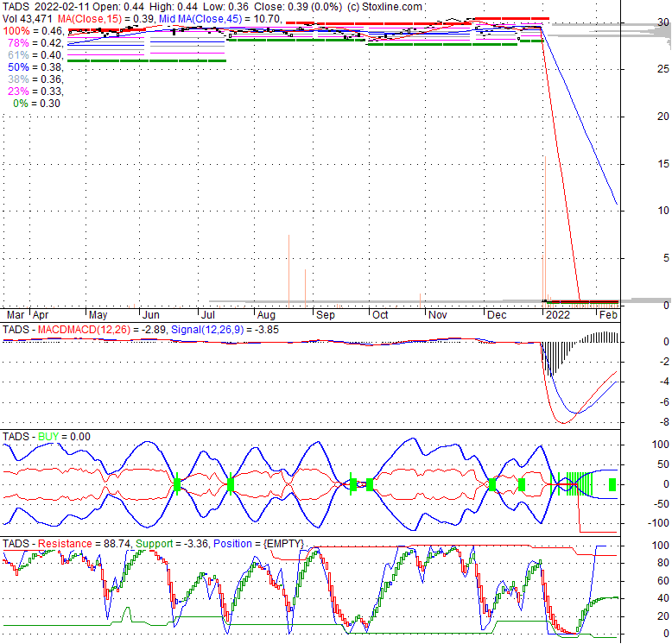Click the price axis value 15

click(663, 163)
